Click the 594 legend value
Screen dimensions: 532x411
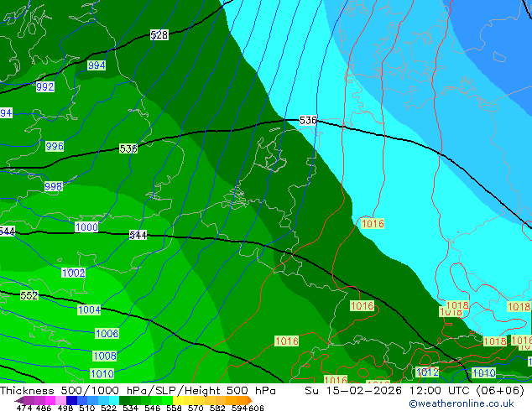click(x=238, y=408)
